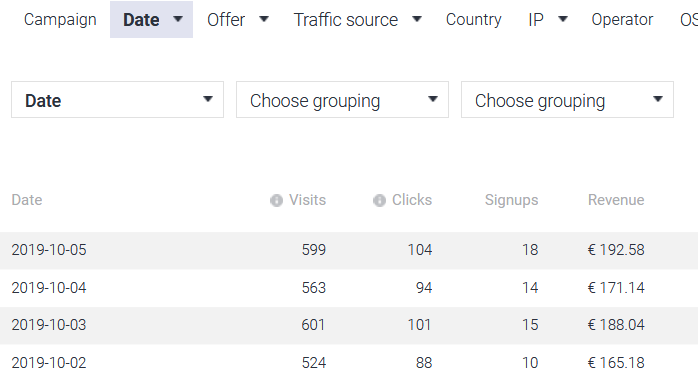Sort by the Revenue column header
Viewport: 698px width, 379px height.
click(x=616, y=200)
